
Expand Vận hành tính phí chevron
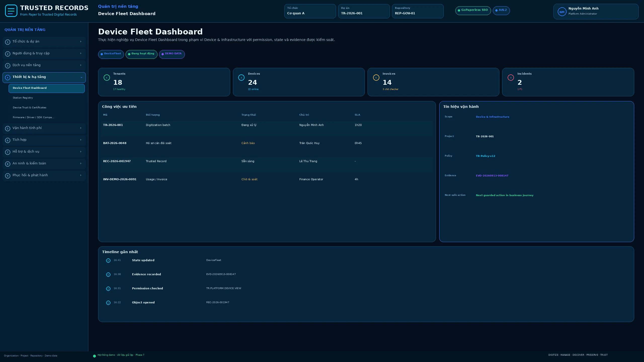(81, 128)
